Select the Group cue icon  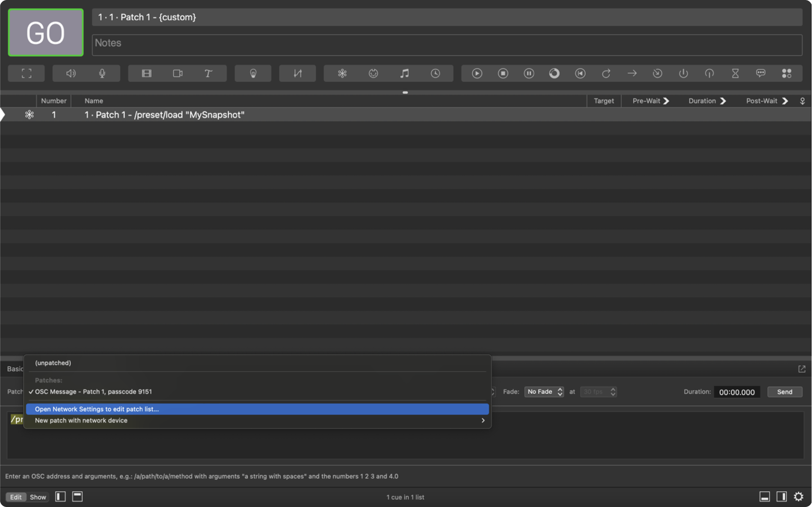786,73
